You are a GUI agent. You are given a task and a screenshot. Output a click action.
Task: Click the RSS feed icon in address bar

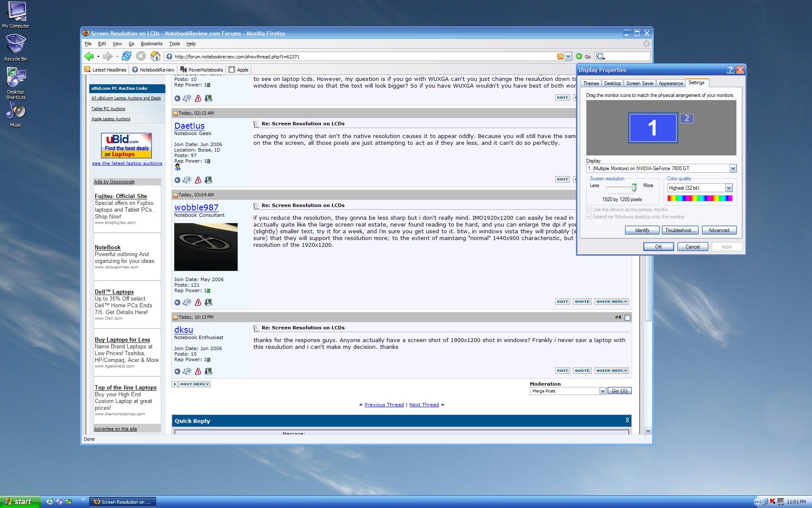point(560,56)
